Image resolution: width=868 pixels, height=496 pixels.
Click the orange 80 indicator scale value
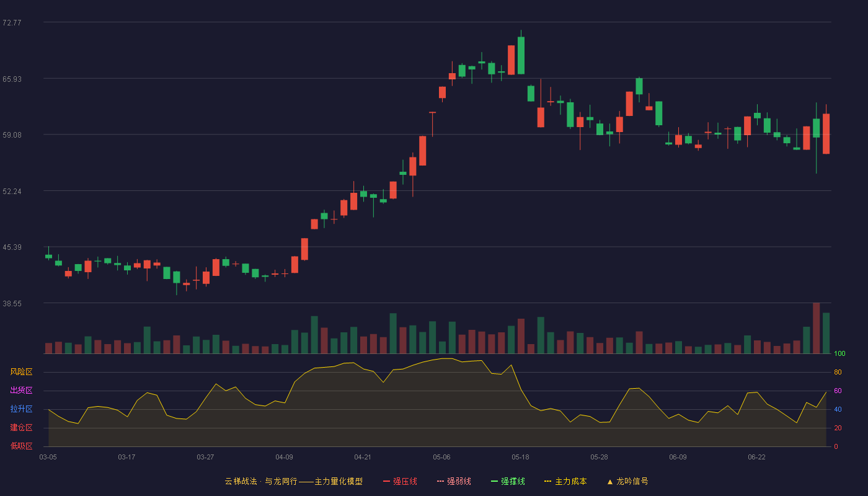pos(838,372)
